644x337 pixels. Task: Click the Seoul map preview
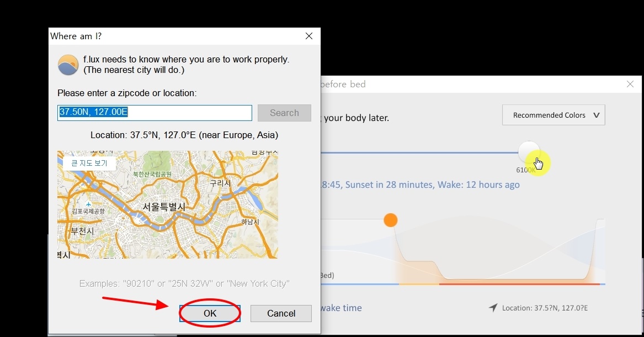pos(168,204)
